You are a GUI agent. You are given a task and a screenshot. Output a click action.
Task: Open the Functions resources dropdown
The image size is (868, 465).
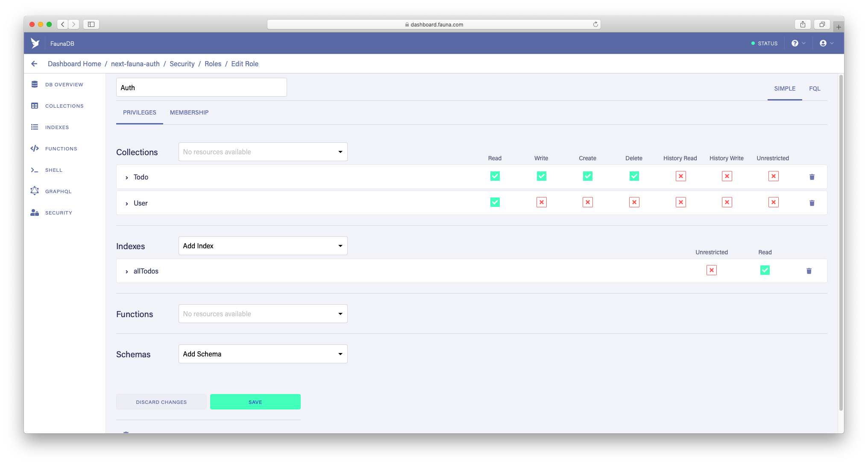pos(263,314)
